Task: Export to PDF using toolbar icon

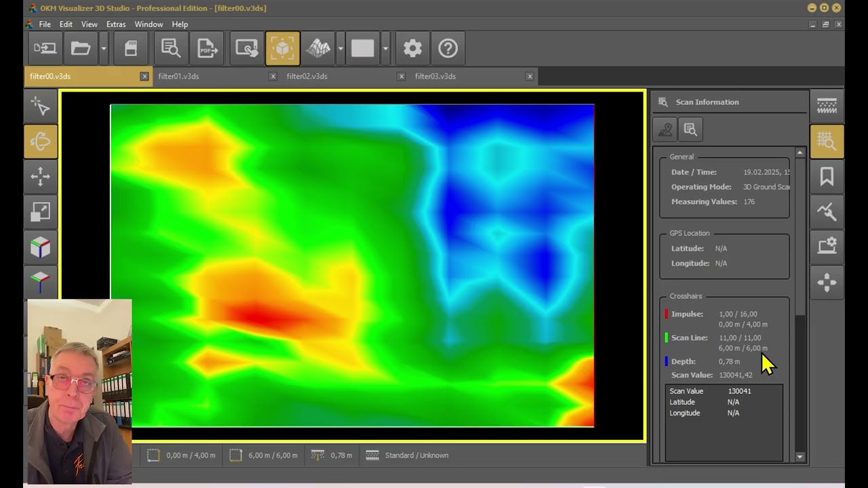Action: tap(207, 48)
